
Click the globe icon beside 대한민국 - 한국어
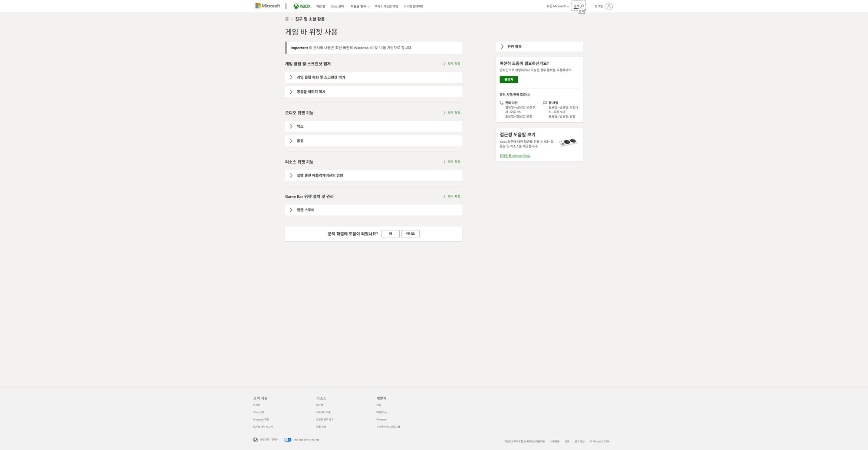pyautogui.click(x=256, y=440)
